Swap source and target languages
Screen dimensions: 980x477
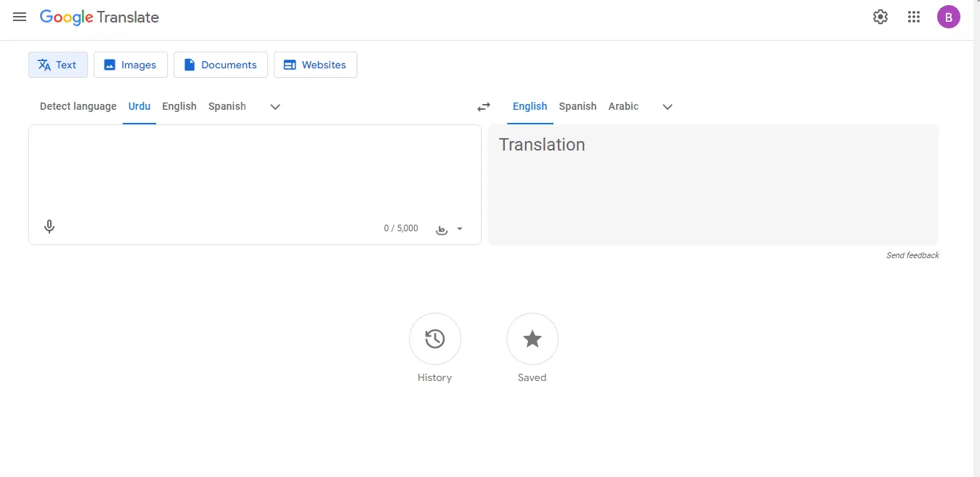(x=484, y=107)
